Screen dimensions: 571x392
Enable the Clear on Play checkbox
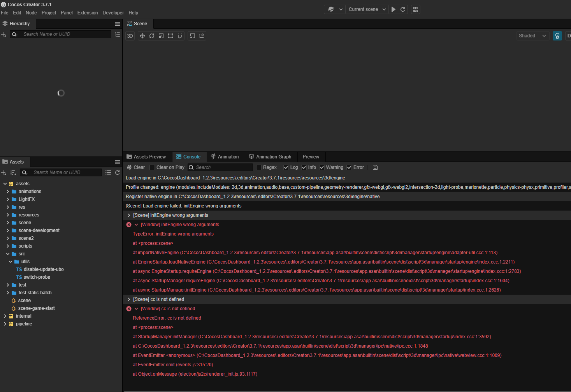coord(152,167)
